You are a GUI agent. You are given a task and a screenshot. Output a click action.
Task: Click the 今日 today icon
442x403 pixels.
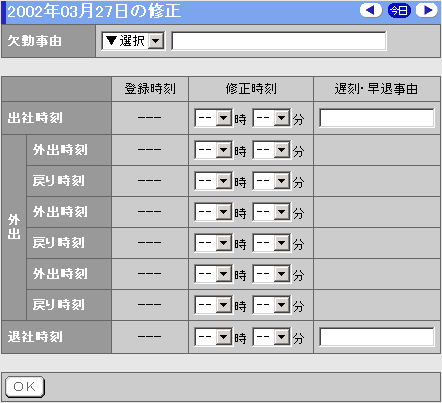399,10
